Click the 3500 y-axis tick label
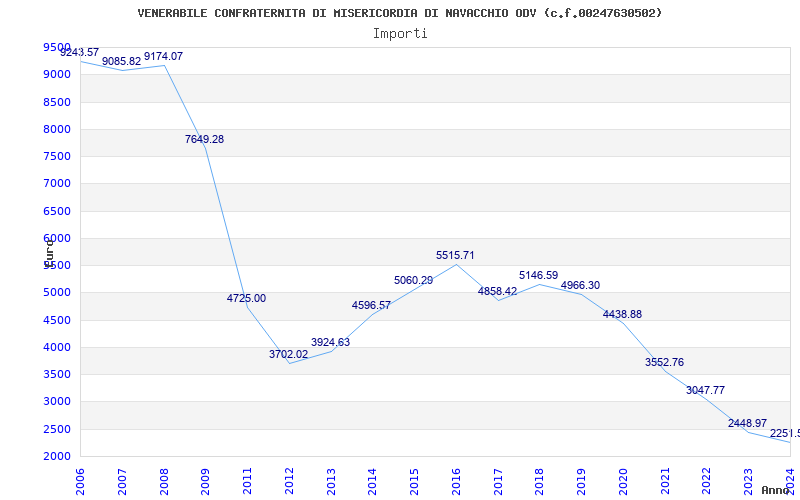The width and height of the screenshot is (800, 500). [57, 374]
